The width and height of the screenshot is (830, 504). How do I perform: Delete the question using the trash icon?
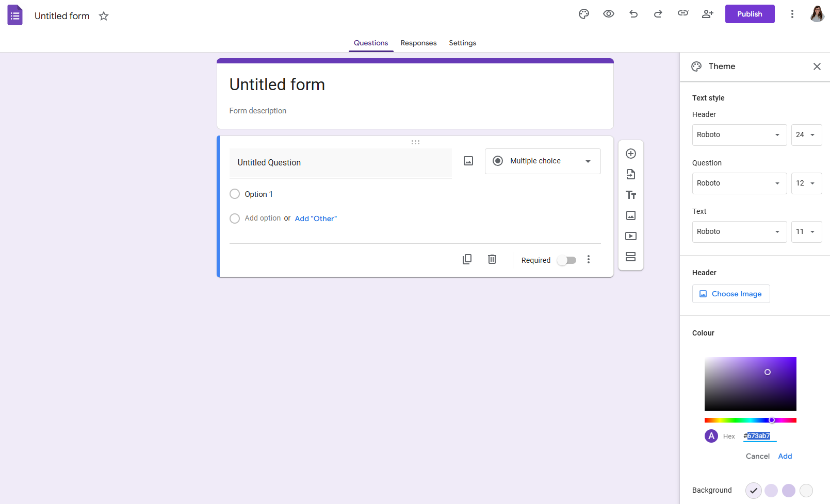pyautogui.click(x=492, y=259)
